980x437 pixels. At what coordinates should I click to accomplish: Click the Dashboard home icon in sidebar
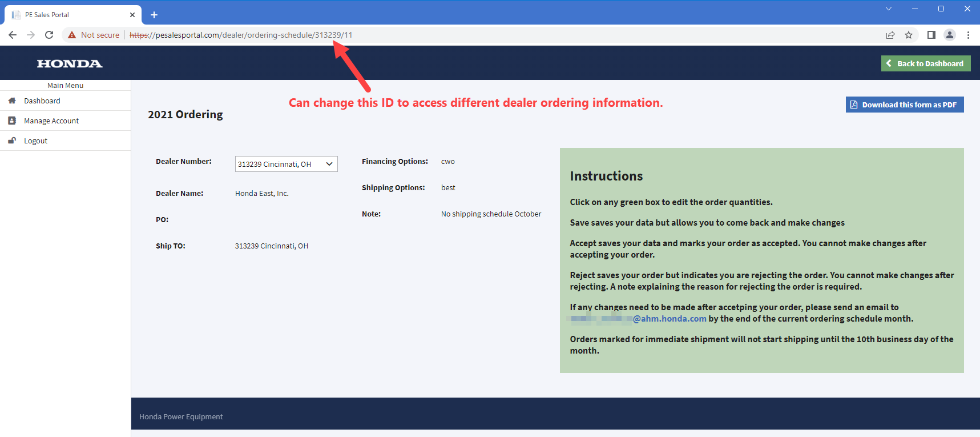[12, 101]
